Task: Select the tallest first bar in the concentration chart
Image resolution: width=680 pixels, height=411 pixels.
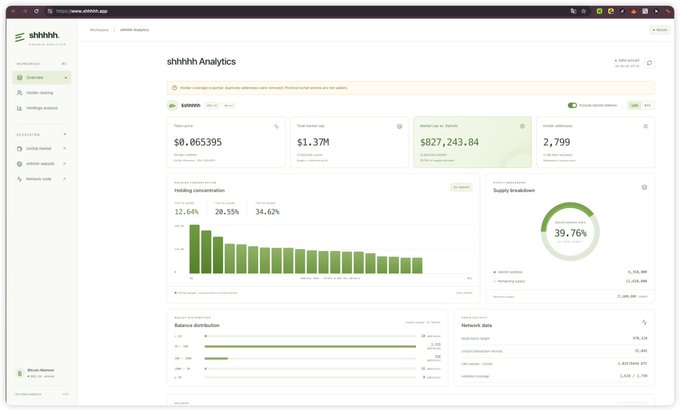Action: 195,249
